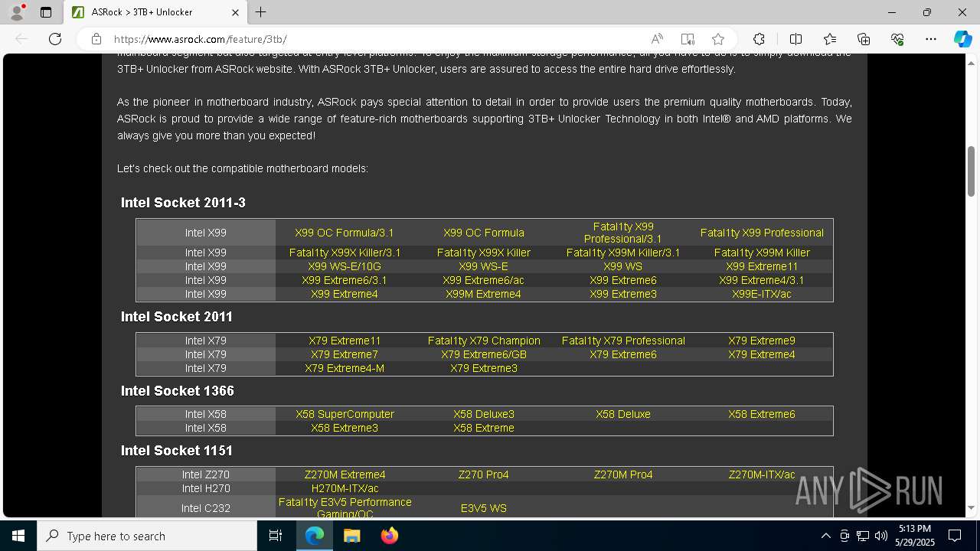Open Z270 Pro4 link
Image resolution: width=980 pixels, height=551 pixels.
484,474
